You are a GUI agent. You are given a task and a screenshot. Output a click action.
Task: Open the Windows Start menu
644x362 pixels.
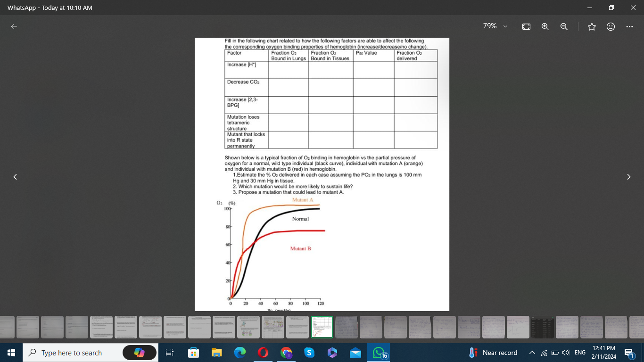[11, 353]
